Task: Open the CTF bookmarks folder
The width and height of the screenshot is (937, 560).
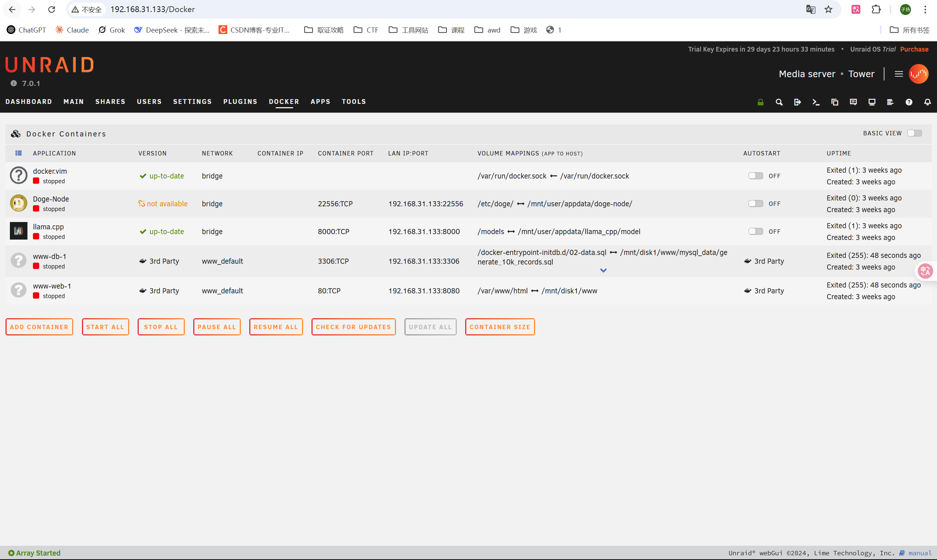Action: pos(366,30)
